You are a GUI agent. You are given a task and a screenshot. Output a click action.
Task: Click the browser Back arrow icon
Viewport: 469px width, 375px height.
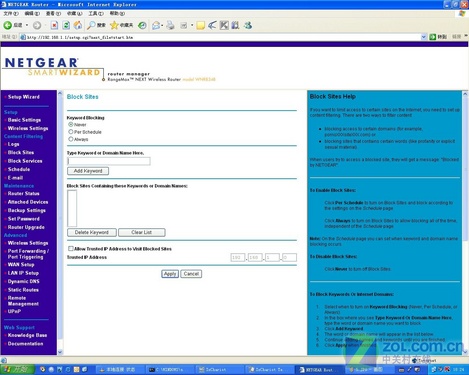click(x=8, y=25)
